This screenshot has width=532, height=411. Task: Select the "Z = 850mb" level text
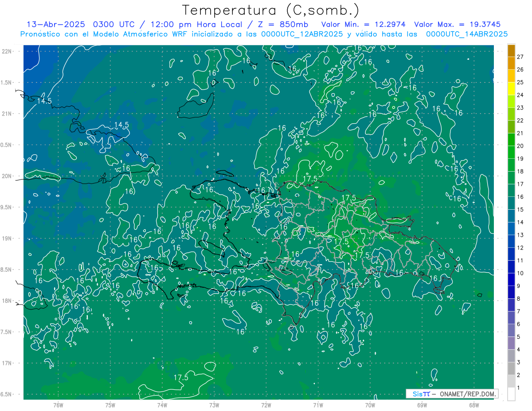pos(282,24)
